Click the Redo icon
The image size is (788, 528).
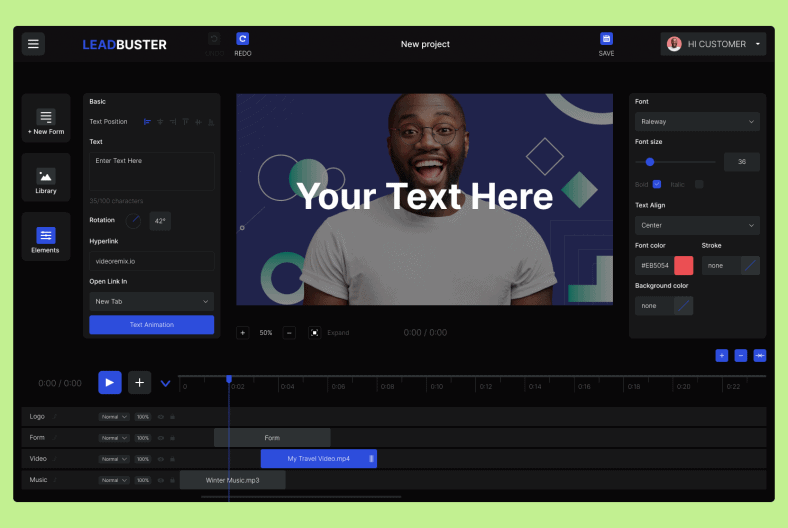[242, 39]
